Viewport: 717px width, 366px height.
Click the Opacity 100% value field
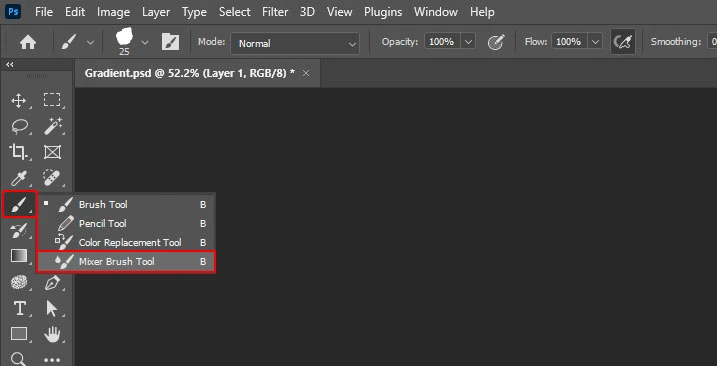tap(442, 42)
